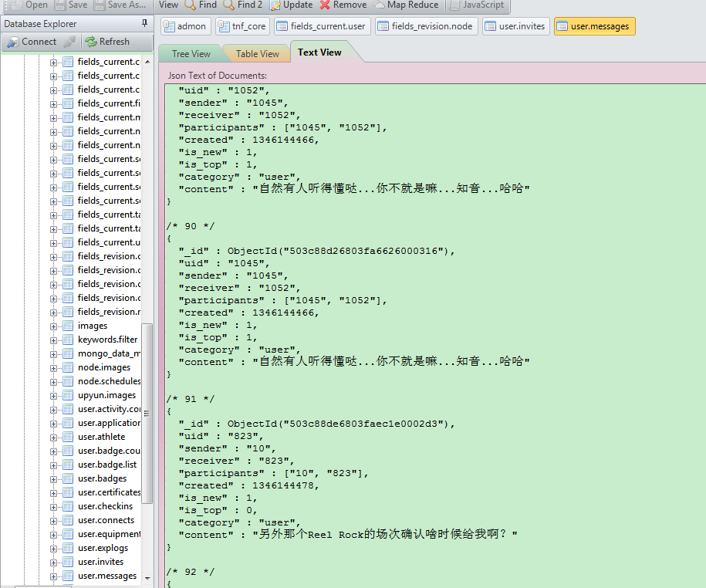Open the fields_current.user tab
Viewport: 706px width, 588px height.
(x=322, y=26)
